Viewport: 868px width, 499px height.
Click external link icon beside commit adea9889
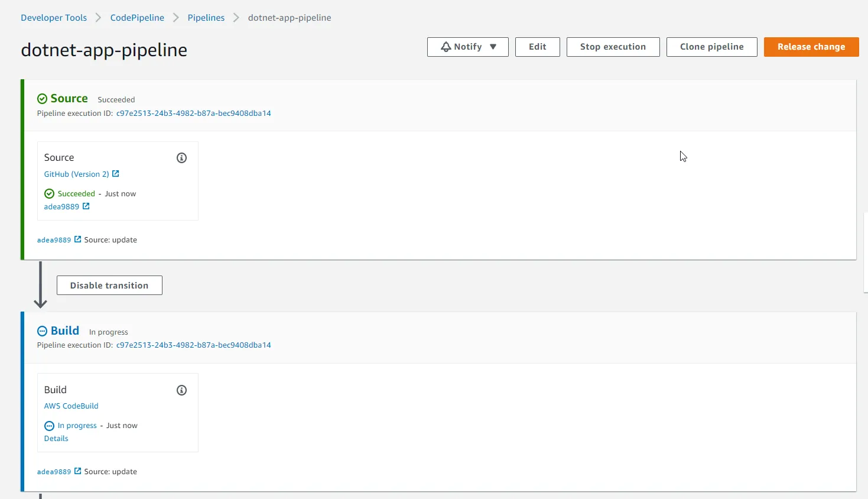(x=87, y=206)
